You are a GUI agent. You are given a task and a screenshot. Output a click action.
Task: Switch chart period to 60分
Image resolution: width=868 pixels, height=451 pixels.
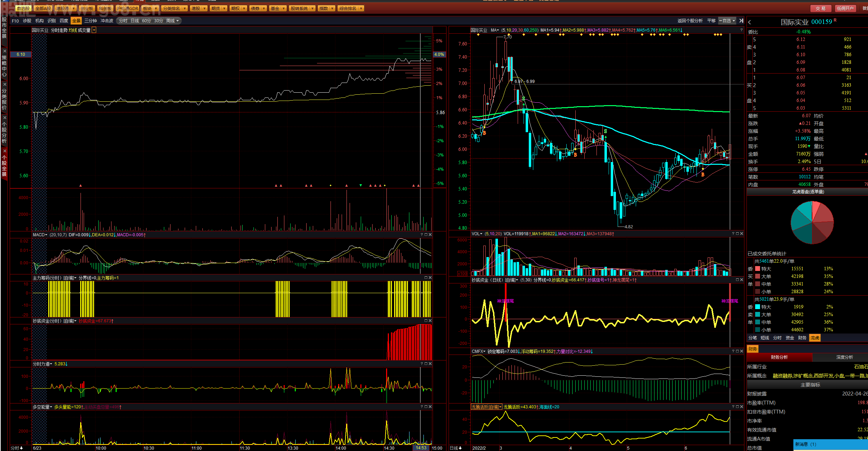click(147, 21)
